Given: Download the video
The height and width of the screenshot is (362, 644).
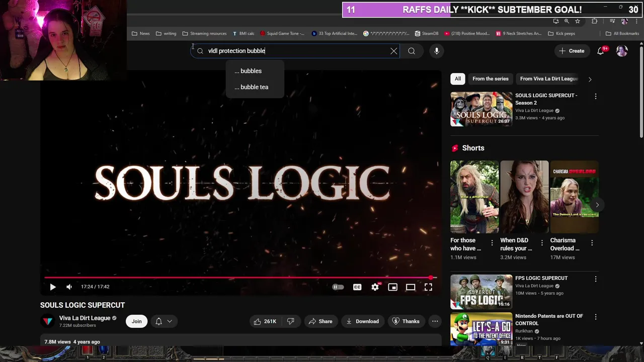Looking at the screenshot, I should [362, 321].
